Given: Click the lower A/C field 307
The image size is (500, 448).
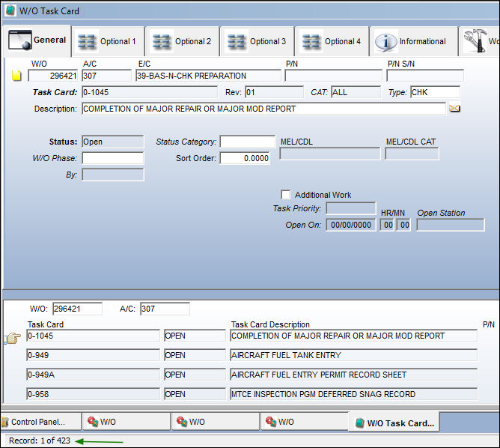Looking at the screenshot, I should tap(165, 309).
